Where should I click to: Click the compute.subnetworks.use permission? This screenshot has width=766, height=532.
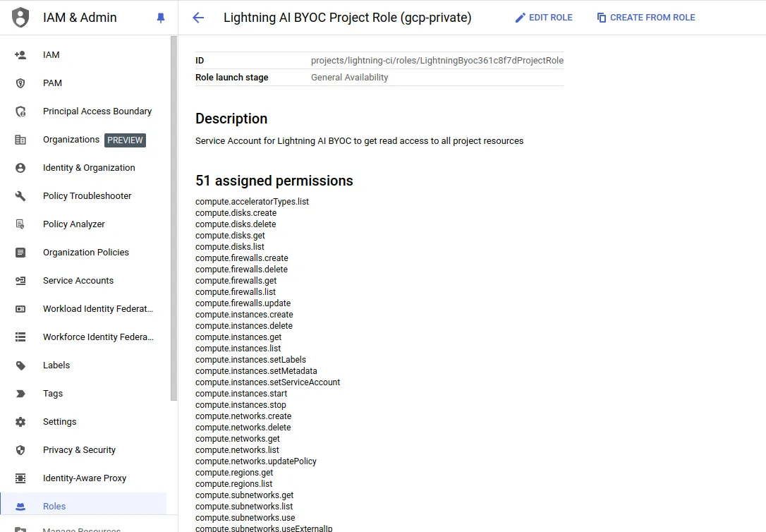[245, 518]
